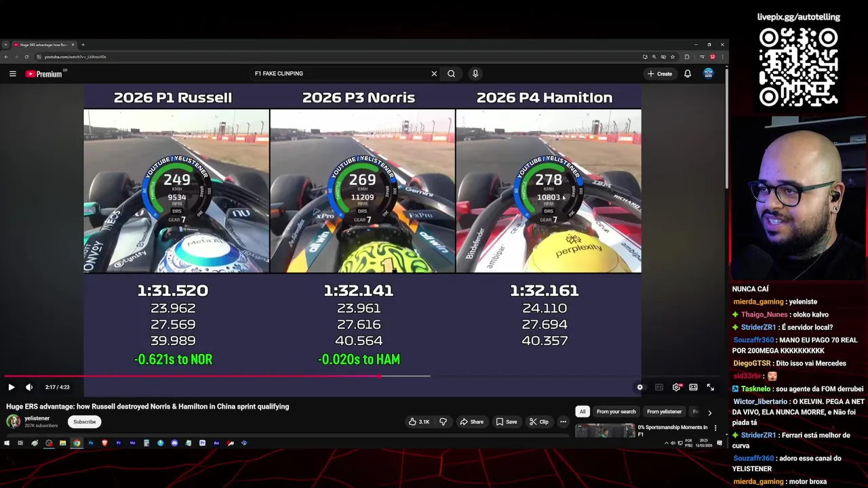Switch to theater mode

[693, 387]
